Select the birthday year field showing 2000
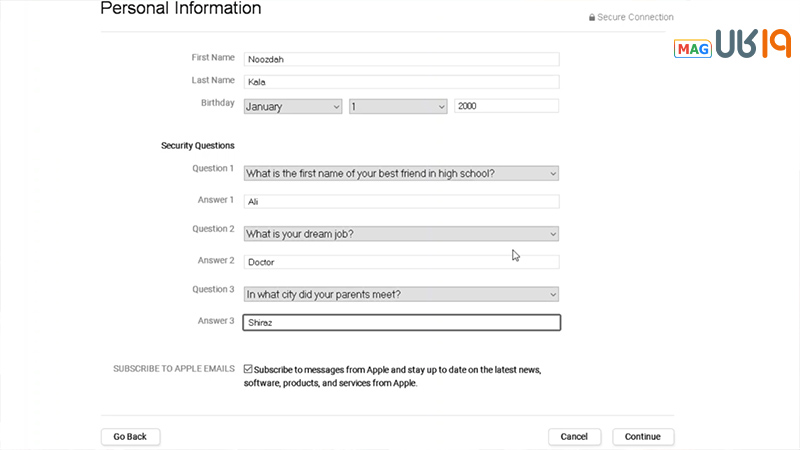This screenshot has width=800, height=450. [x=506, y=106]
